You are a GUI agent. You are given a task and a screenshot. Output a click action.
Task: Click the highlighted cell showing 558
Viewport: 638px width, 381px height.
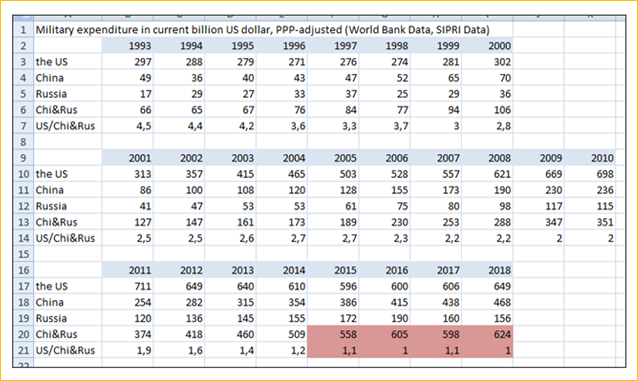click(333, 334)
